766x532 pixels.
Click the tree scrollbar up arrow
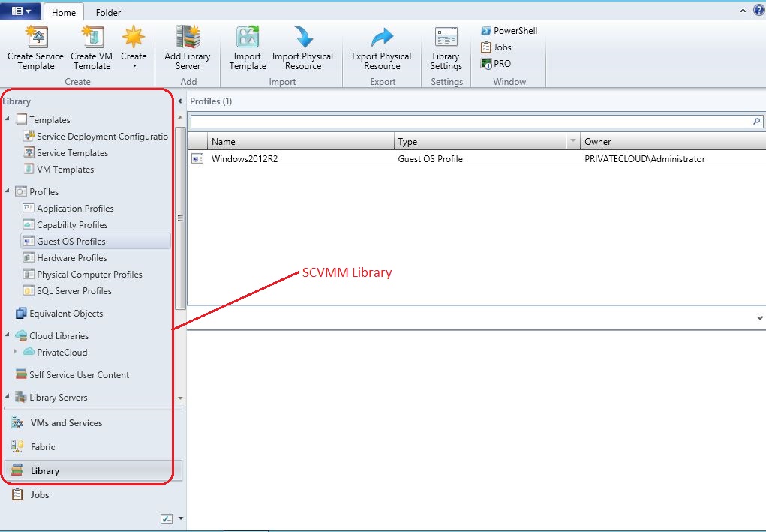pyautogui.click(x=180, y=117)
